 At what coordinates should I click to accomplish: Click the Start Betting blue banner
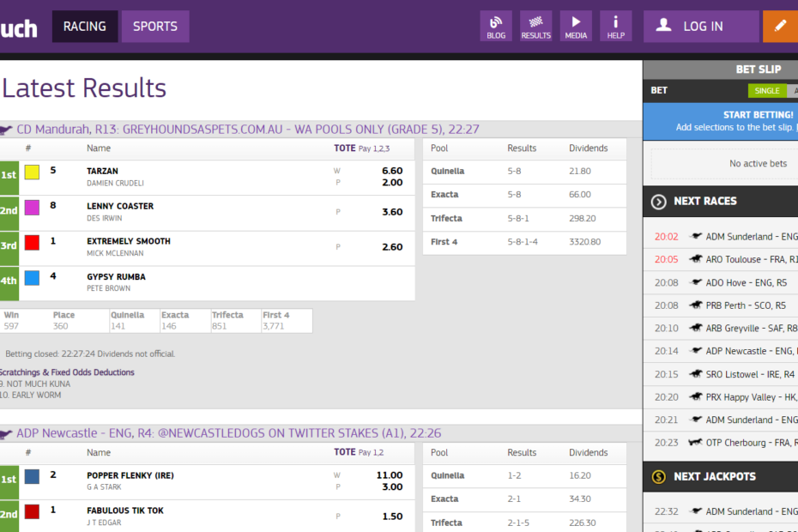point(721,121)
